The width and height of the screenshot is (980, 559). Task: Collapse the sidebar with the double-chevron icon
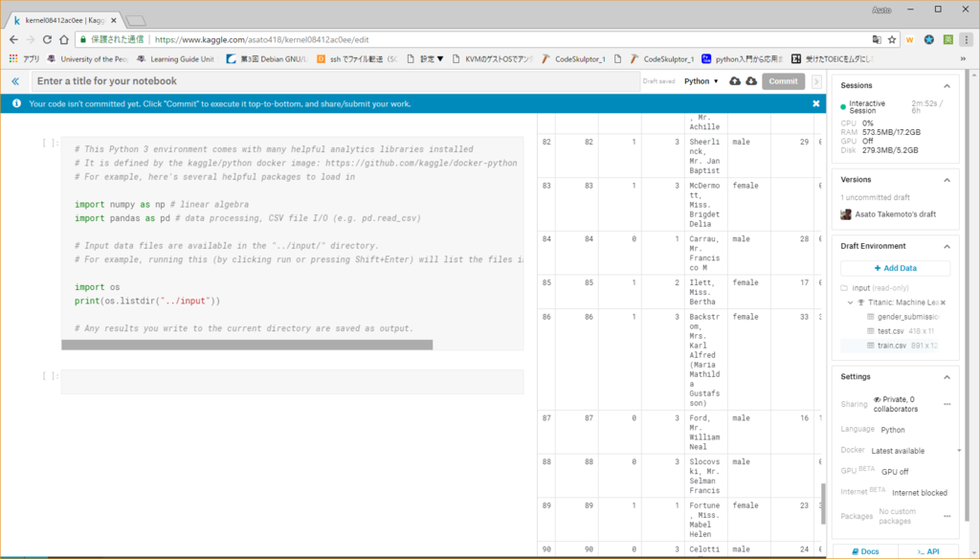[x=15, y=81]
